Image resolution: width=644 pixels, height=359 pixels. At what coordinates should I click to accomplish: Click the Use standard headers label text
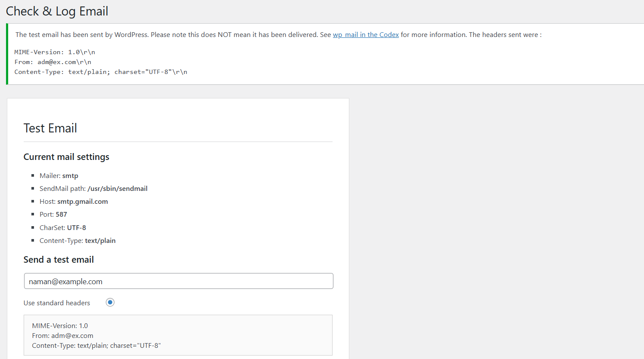coord(57,303)
